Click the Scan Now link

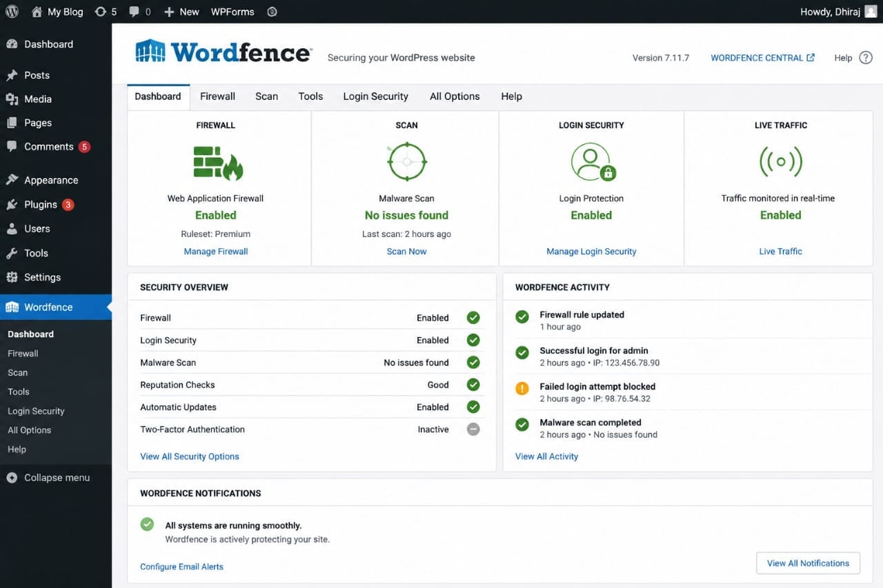point(407,252)
